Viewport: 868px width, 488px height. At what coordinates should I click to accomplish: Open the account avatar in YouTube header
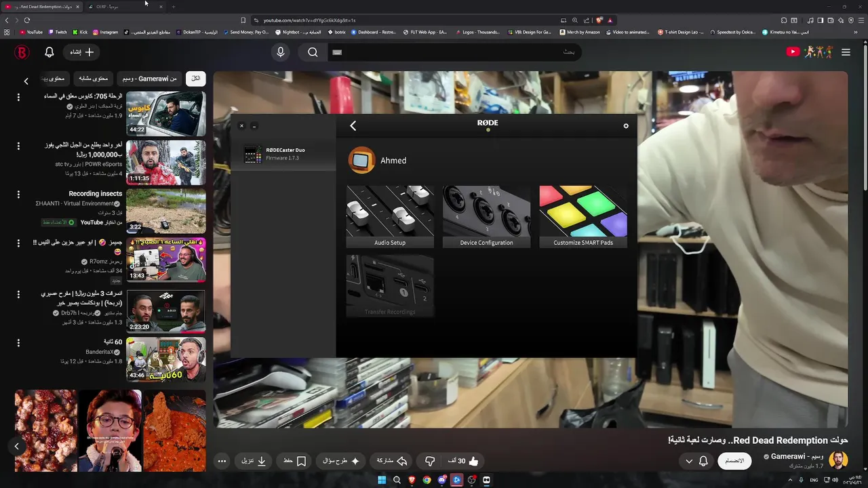click(22, 52)
